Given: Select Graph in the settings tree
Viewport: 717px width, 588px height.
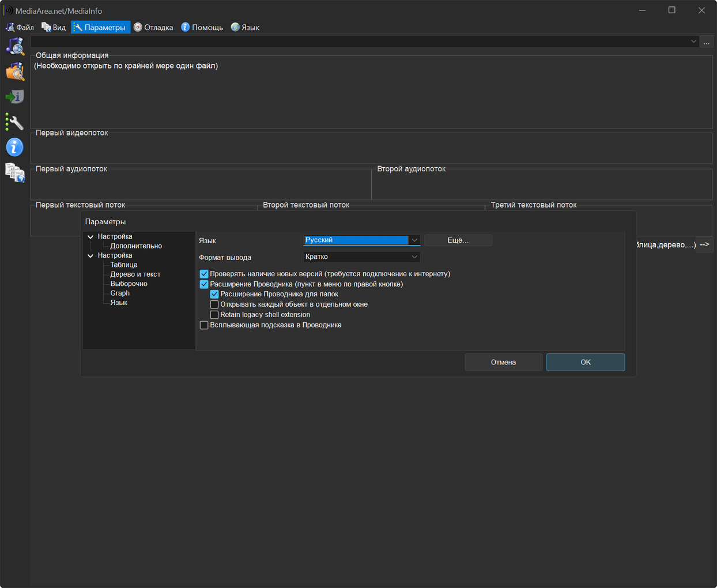Looking at the screenshot, I should 120,293.
